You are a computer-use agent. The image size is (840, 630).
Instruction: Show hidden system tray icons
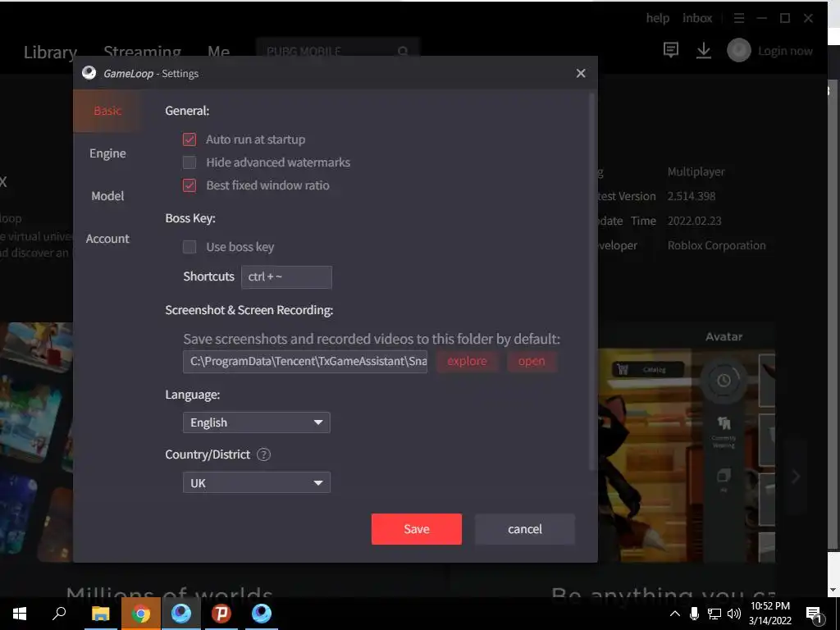click(x=675, y=614)
